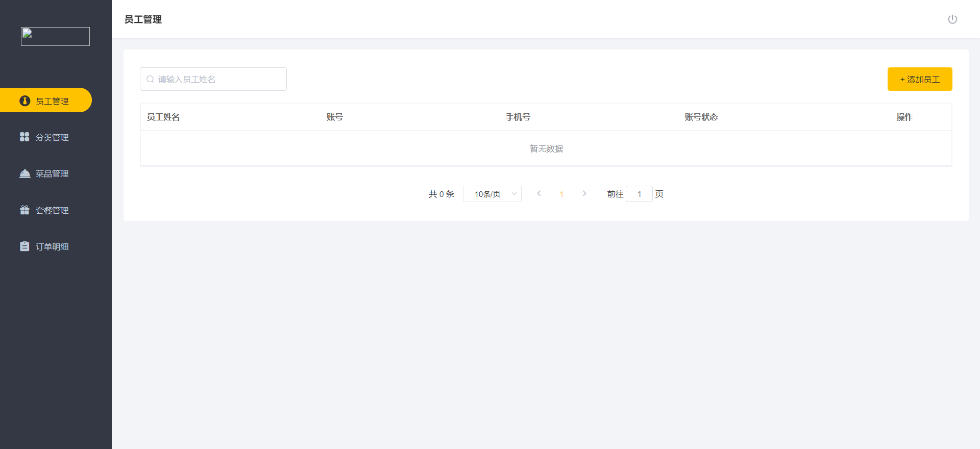Screen dimensions: 980x449
Task: Click the broken logo image in sidebar
Action: pyautogui.click(x=55, y=37)
